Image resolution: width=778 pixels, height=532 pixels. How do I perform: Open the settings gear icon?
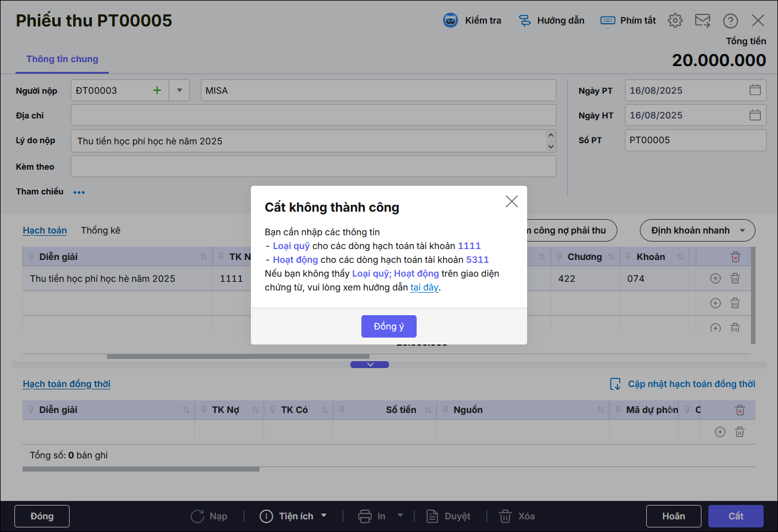pyautogui.click(x=675, y=21)
